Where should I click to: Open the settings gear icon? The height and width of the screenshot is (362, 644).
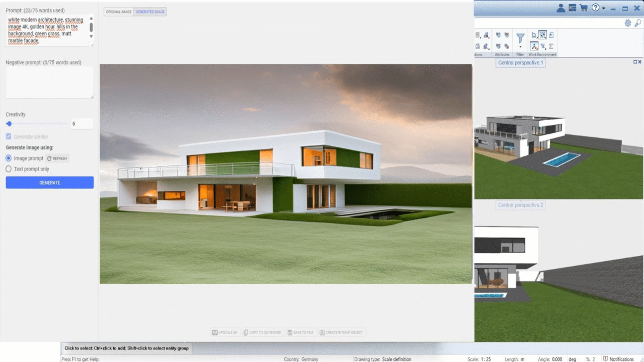pos(628,23)
